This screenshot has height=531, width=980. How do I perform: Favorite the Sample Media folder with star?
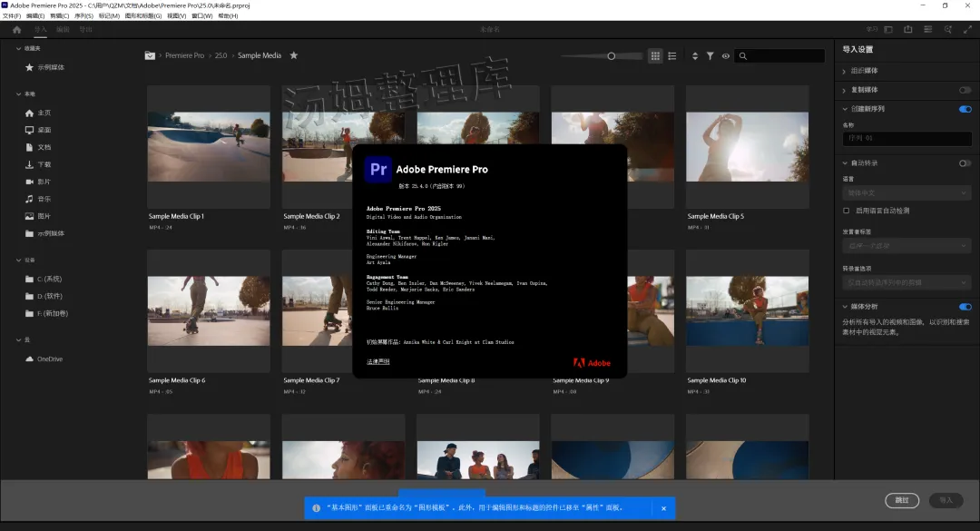[x=294, y=55]
